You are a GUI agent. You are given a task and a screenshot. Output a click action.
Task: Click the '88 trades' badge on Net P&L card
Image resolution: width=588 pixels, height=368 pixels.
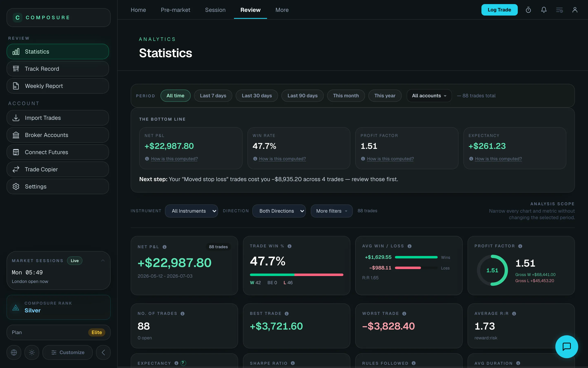click(218, 247)
